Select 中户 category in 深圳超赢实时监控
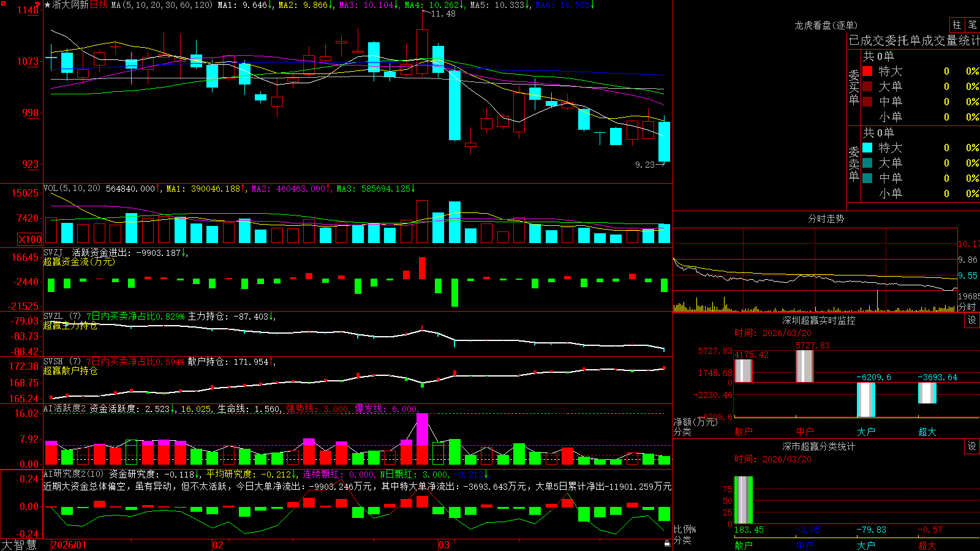This screenshot has height=551, width=980. (805, 432)
